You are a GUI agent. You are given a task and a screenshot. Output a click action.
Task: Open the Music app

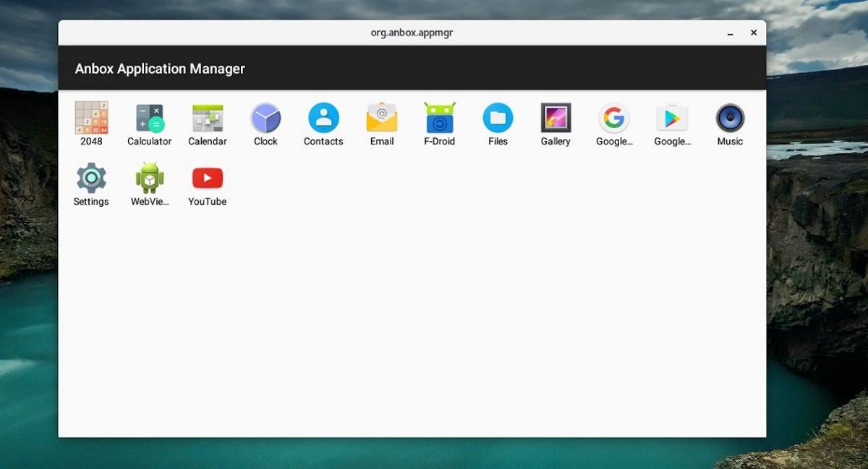pyautogui.click(x=730, y=118)
